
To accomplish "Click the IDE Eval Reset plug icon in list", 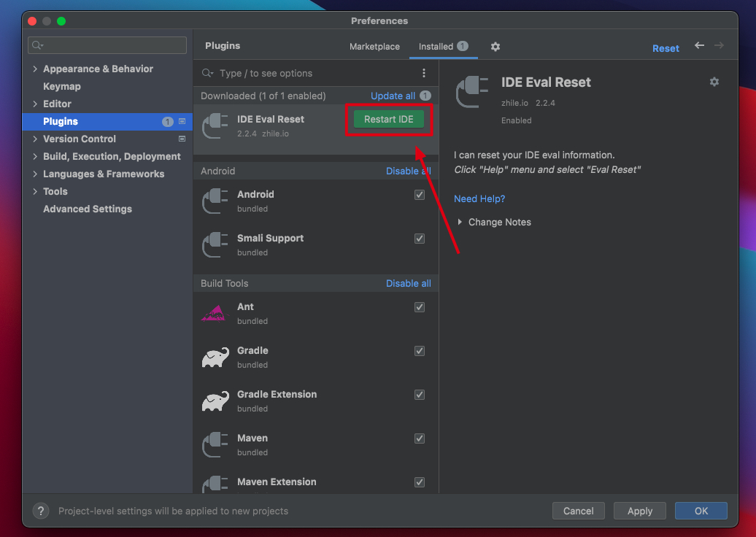I will (x=215, y=125).
